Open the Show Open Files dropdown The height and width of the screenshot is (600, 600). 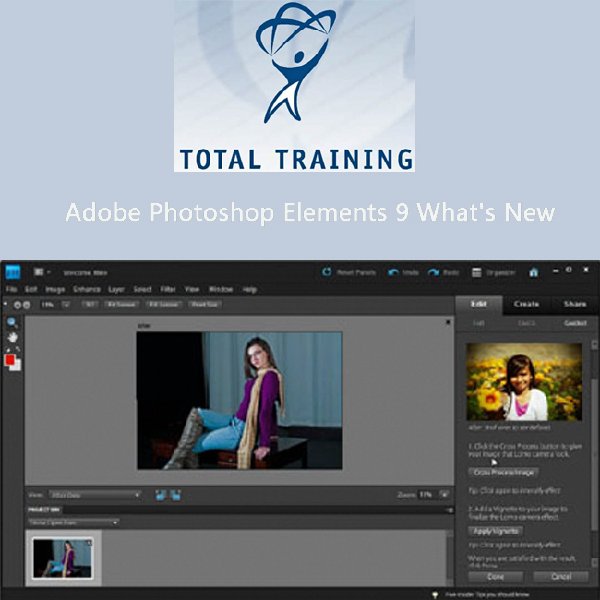pos(73,522)
